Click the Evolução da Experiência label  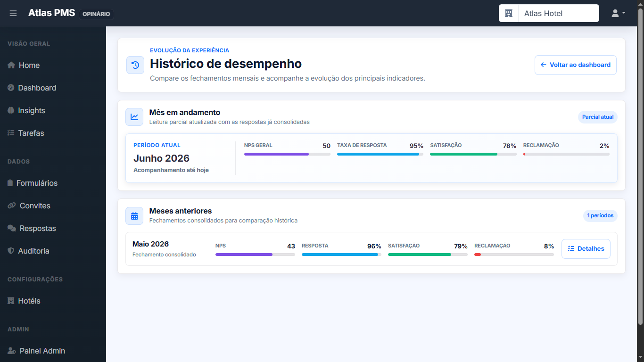pyautogui.click(x=190, y=50)
